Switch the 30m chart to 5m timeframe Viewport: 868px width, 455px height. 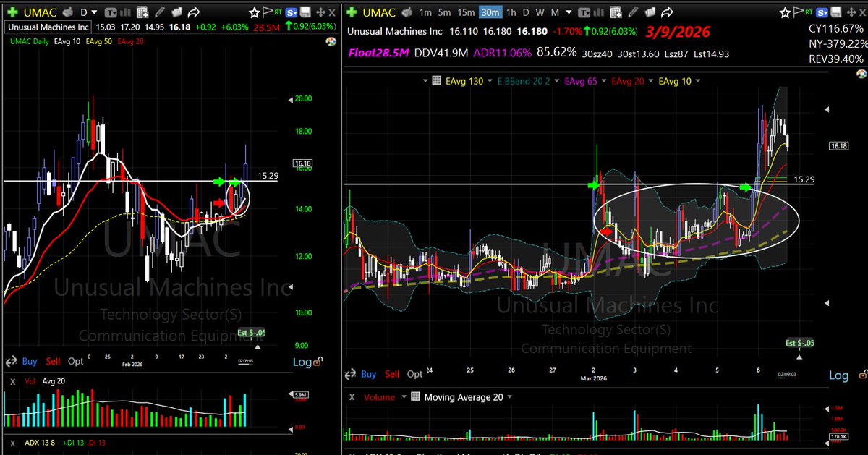[444, 12]
